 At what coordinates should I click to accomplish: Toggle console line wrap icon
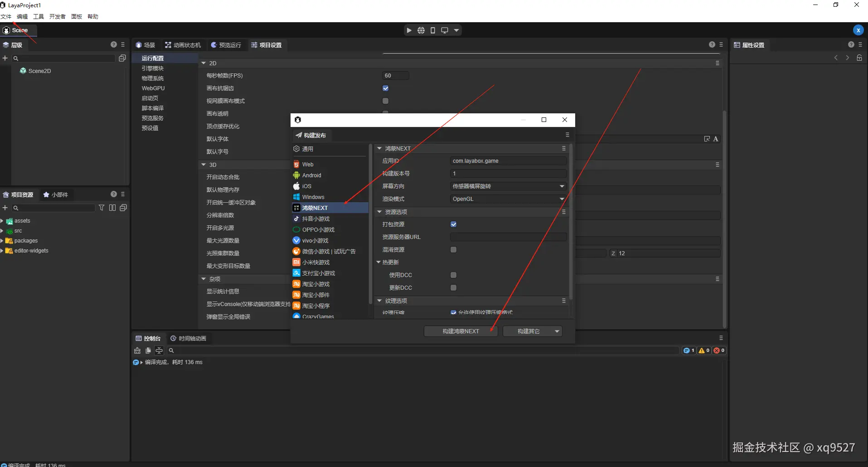pyautogui.click(x=159, y=350)
